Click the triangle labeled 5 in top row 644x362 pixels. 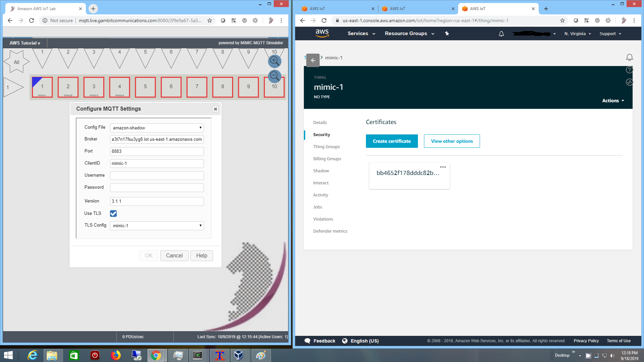tap(145, 58)
